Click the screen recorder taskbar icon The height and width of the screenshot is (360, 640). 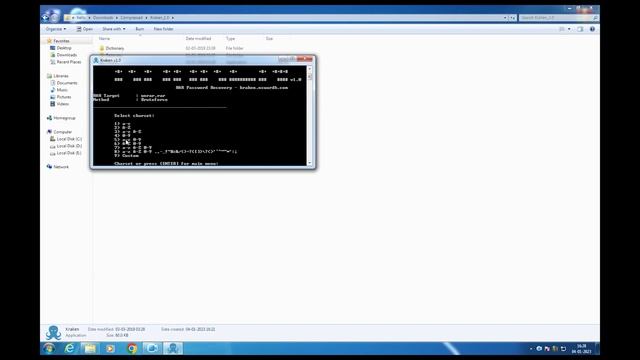click(x=152, y=349)
